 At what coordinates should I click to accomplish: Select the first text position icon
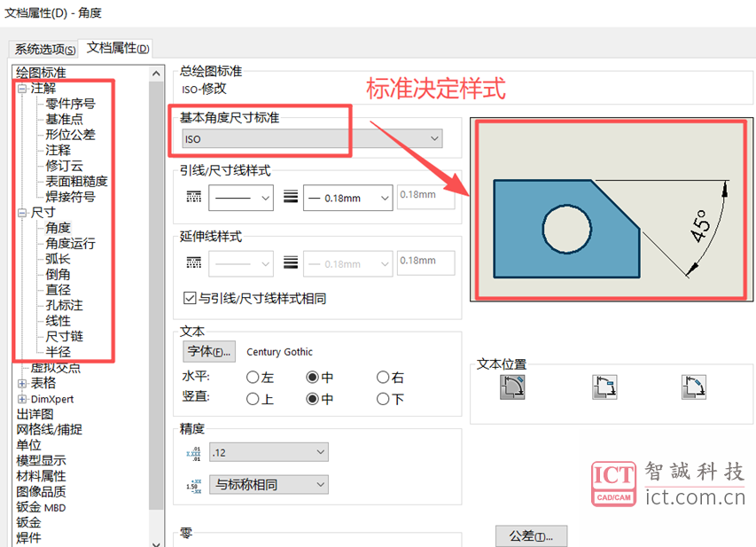click(x=513, y=387)
